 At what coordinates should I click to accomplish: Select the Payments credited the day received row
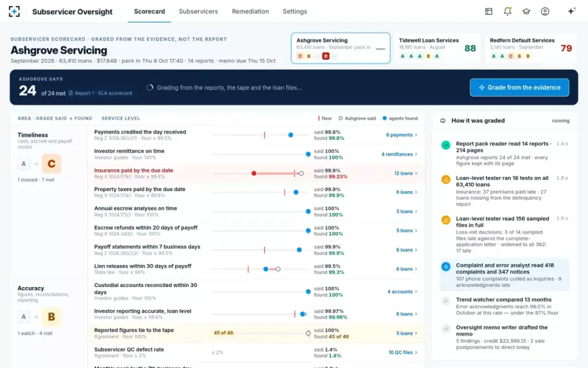click(256, 135)
